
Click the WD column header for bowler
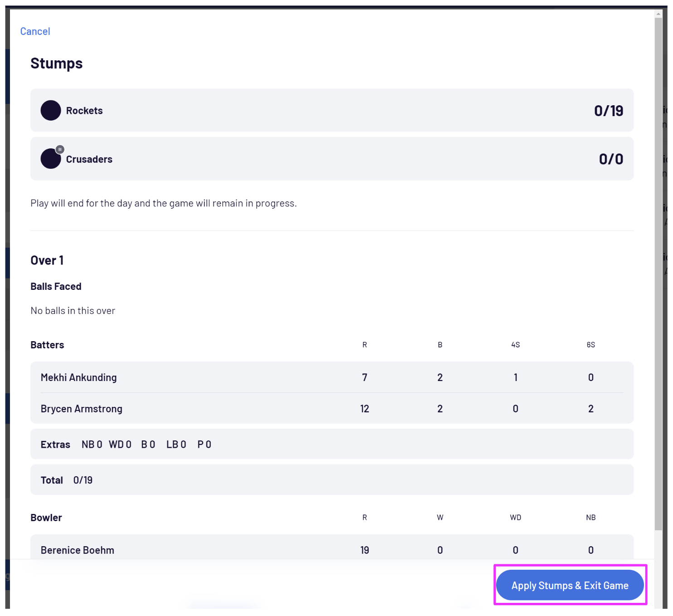(515, 518)
